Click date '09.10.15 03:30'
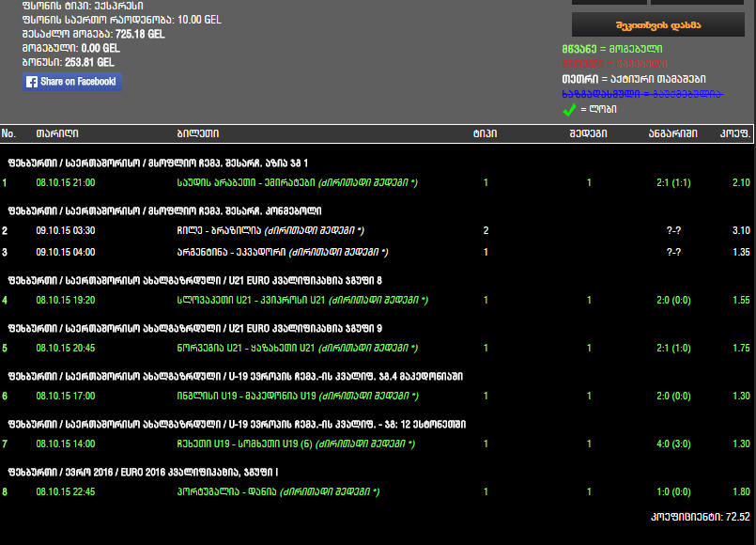 pos(66,230)
